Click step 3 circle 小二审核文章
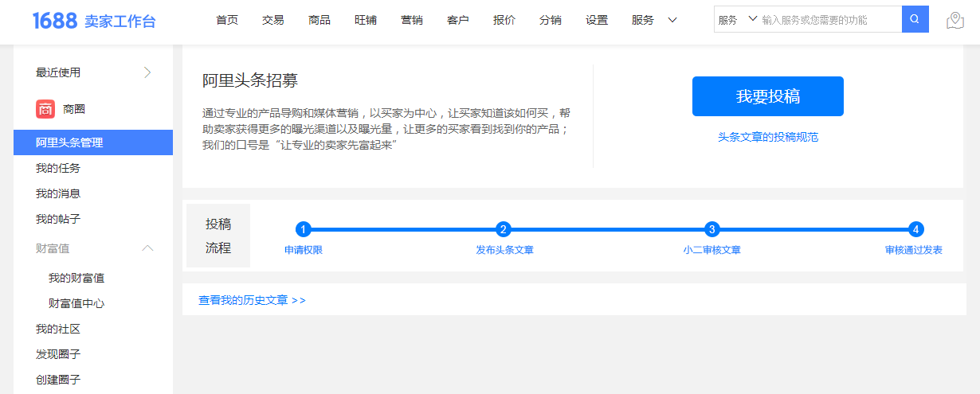The width and height of the screenshot is (980, 394). [712, 229]
